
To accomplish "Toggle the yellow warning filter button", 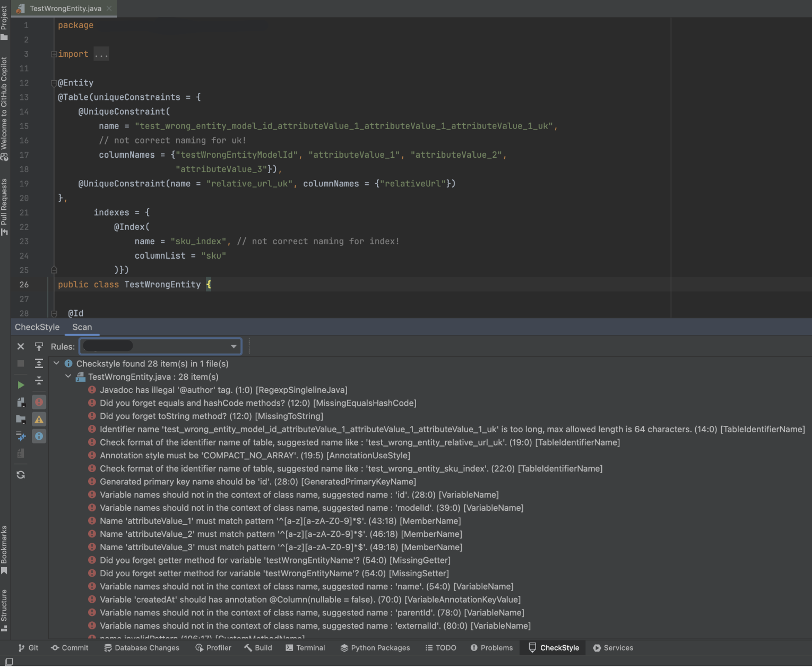I will pos(39,420).
